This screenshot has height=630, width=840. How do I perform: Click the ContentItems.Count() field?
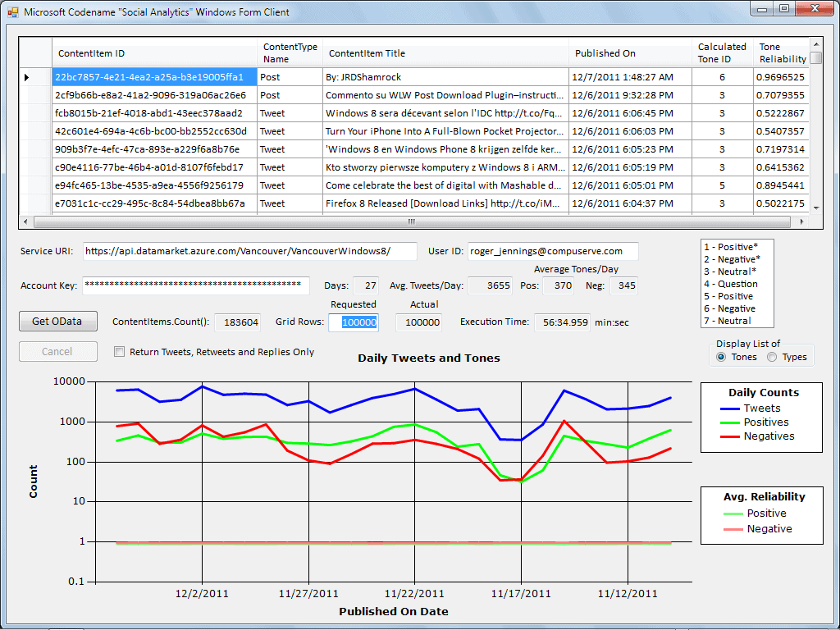click(238, 322)
